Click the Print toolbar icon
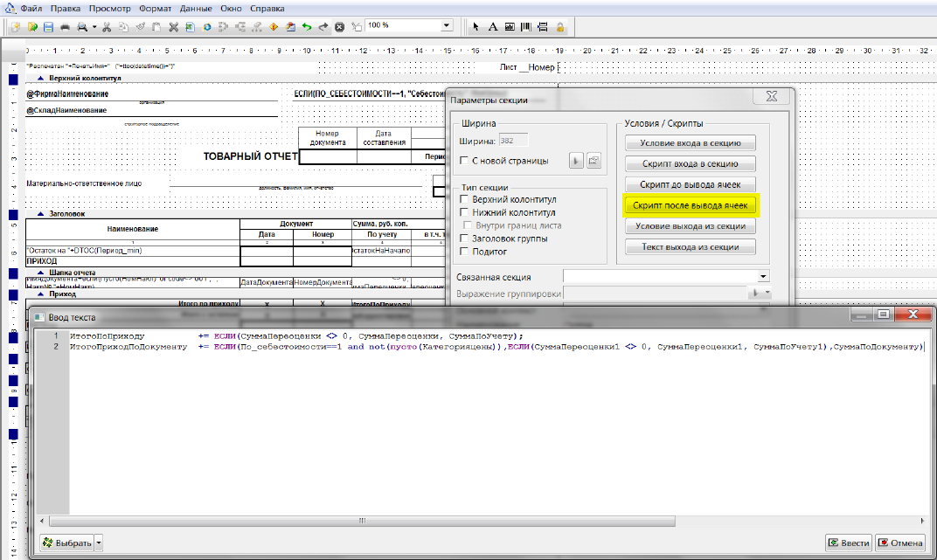The image size is (937, 560). click(66, 27)
